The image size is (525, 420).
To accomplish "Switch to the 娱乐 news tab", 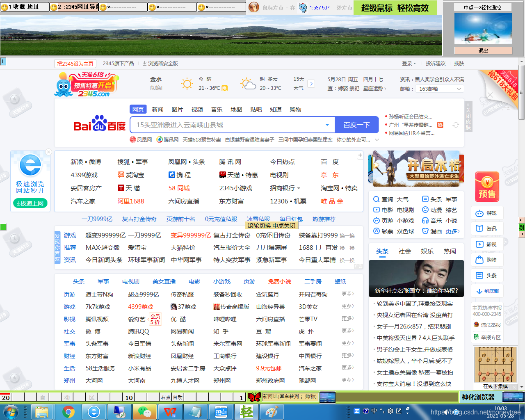I will pos(427,251).
